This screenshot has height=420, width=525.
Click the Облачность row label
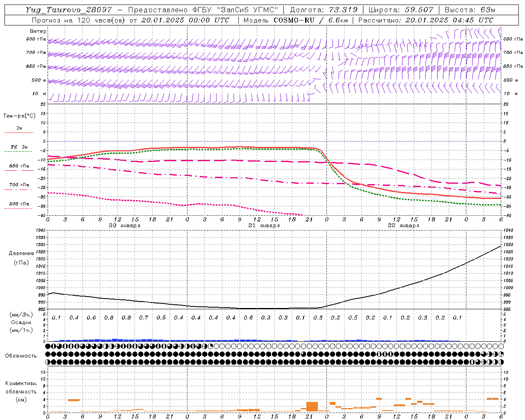coord(21,356)
